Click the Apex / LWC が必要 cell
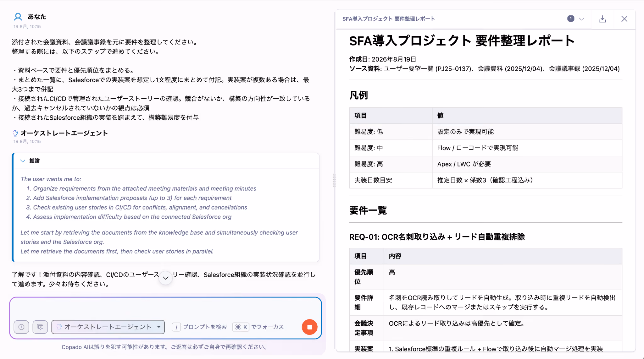Viewport: 644px width, 359px height. point(527,164)
